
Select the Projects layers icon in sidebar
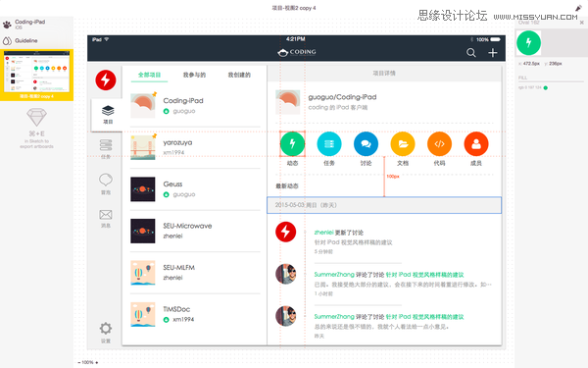[x=108, y=111]
